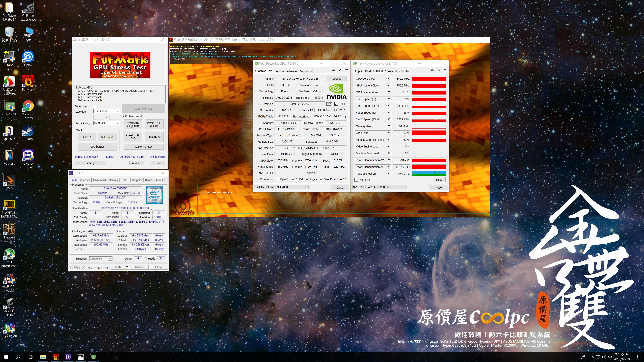Open CPU-Z Tools dropdown arrow

click(127, 267)
